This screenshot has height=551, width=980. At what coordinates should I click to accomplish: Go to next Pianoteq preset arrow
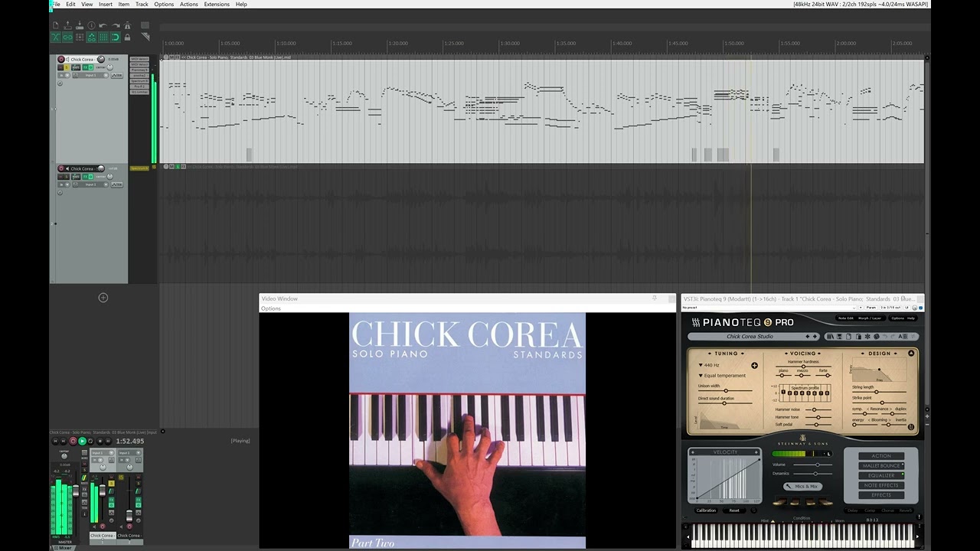point(815,337)
